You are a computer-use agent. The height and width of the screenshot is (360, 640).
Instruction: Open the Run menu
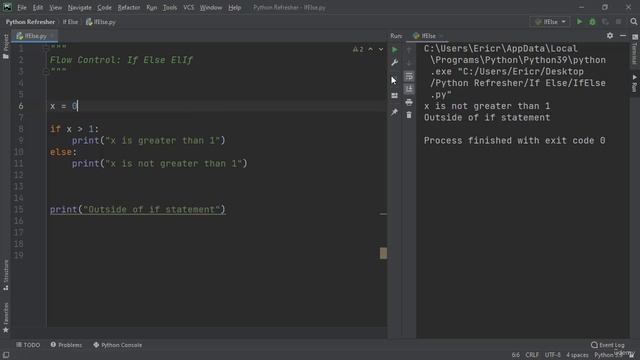pyautogui.click(x=151, y=7)
